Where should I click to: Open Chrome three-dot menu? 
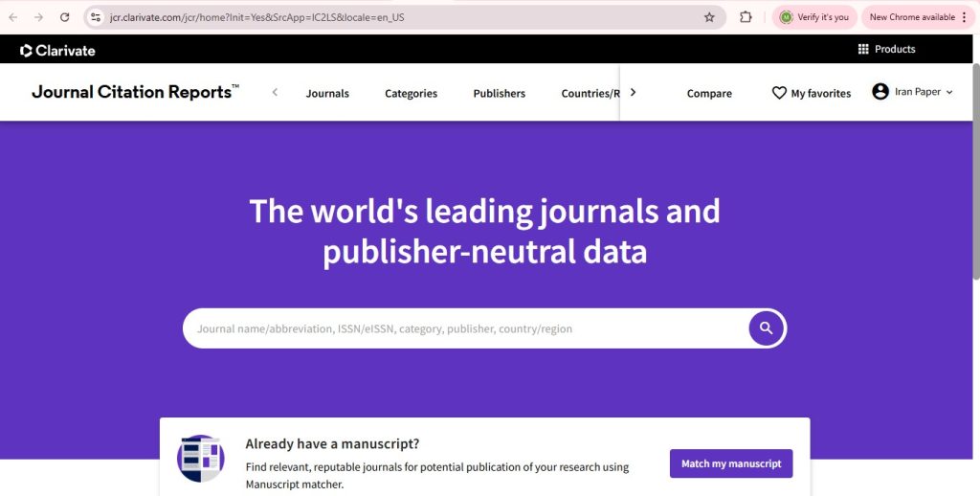pyautogui.click(x=965, y=17)
